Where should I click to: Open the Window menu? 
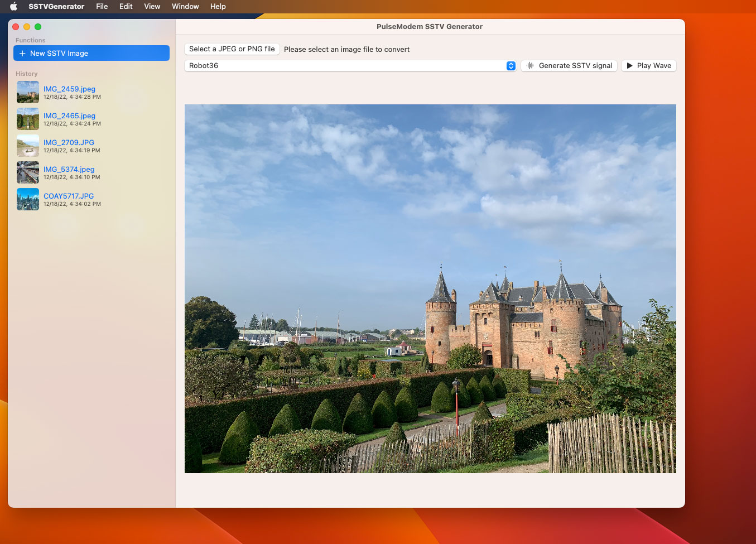pos(185,6)
